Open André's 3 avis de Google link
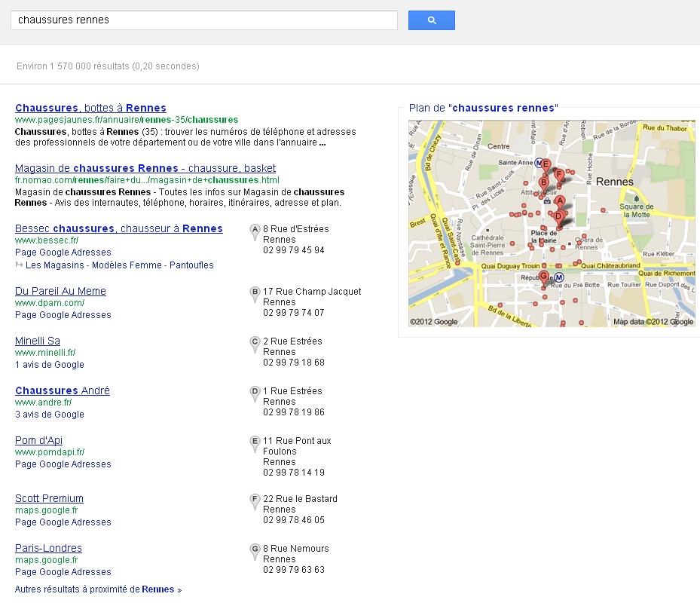 pos(50,414)
